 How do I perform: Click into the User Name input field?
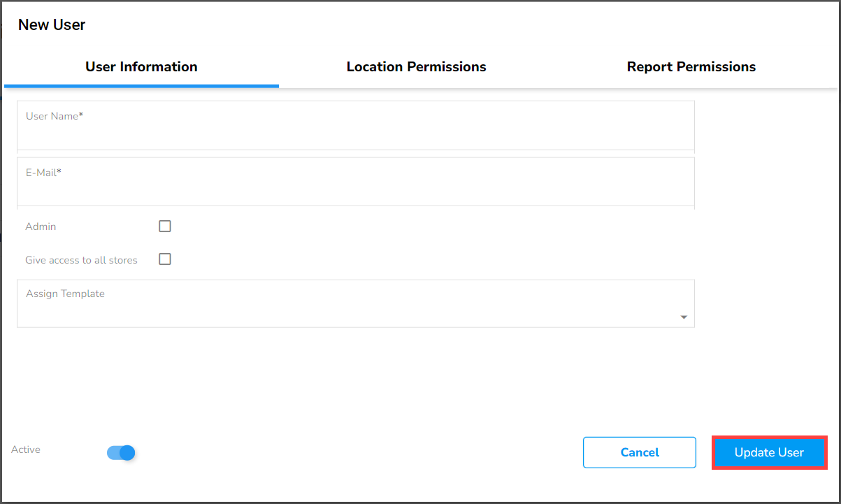355,131
